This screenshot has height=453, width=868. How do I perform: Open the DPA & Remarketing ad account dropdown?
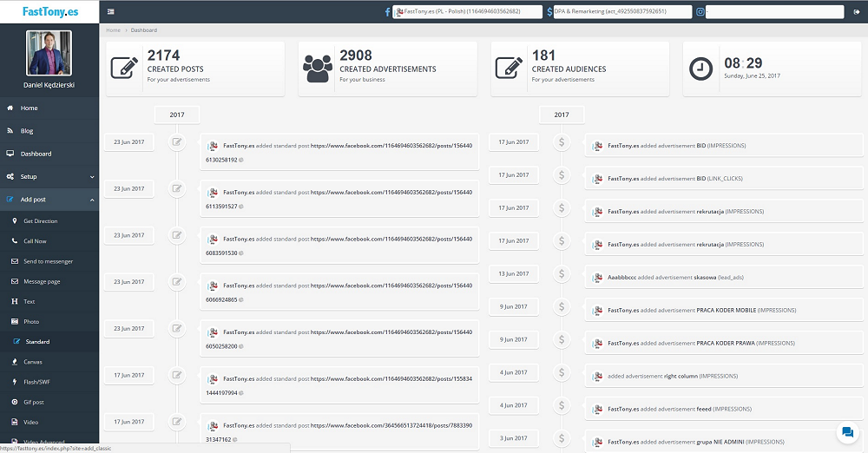[x=622, y=11]
